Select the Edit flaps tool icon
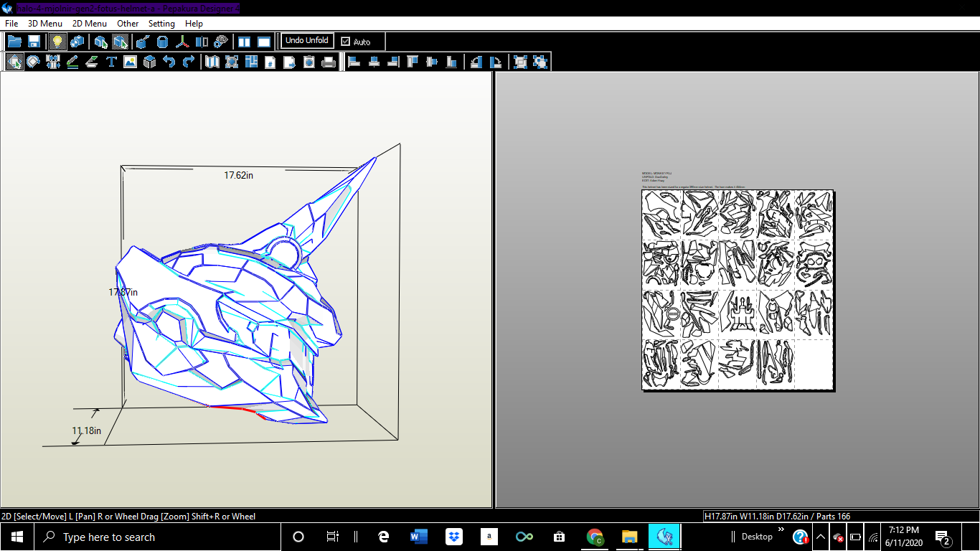This screenshot has height=551, width=980. pyautogui.click(x=92, y=62)
